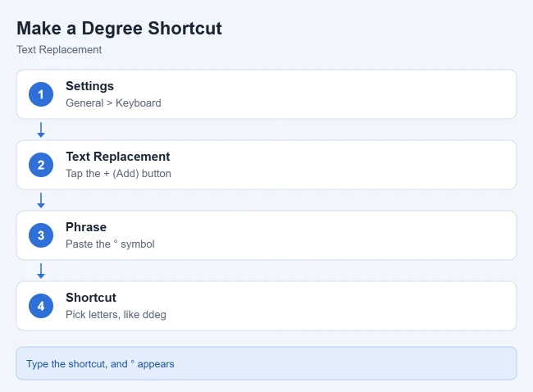Click the 'Type the shortcut' note box

point(266,363)
